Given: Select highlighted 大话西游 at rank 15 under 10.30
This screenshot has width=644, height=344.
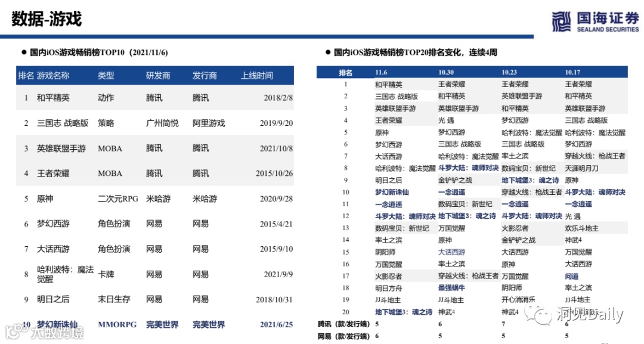Looking at the screenshot, I should pyautogui.click(x=451, y=252).
